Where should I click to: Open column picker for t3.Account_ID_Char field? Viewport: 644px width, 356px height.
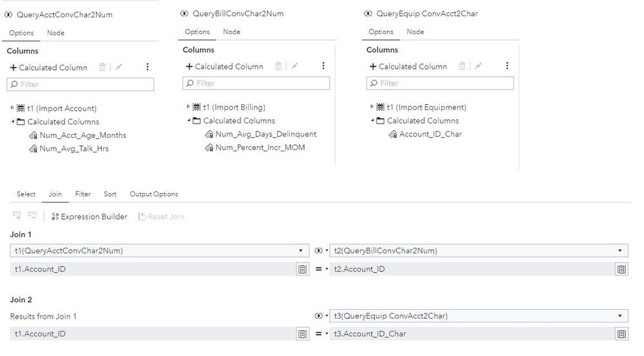point(621,333)
